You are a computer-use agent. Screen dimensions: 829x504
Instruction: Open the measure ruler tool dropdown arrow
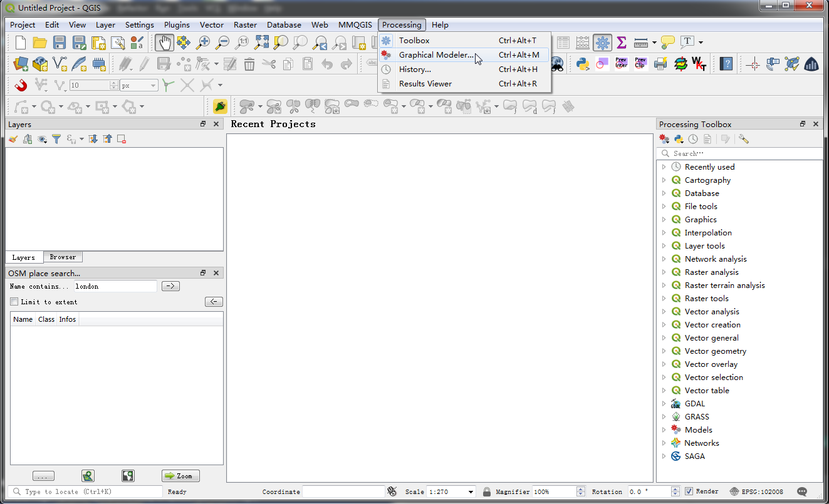[654, 43]
